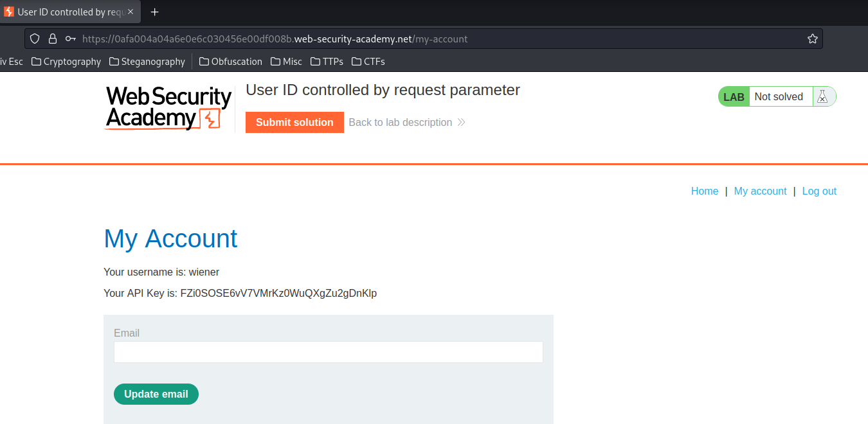This screenshot has height=424, width=868.
Task: Open the CTFs bookmarks folder
Action: pyautogui.click(x=368, y=62)
